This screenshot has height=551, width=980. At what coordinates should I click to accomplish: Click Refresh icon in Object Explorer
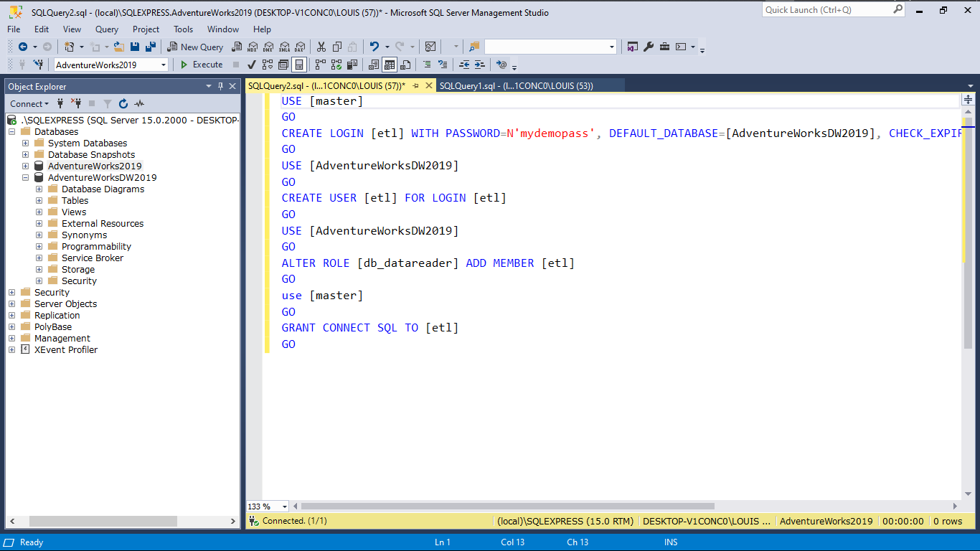tap(123, 103)
